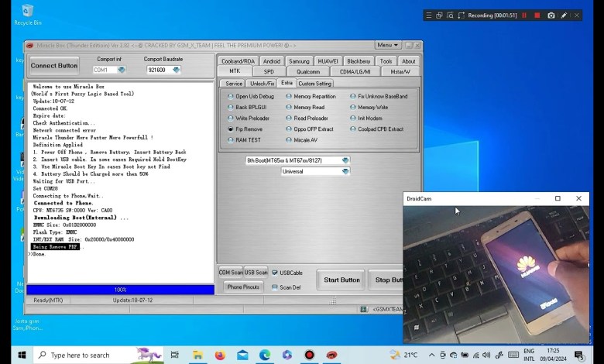The height and width of the screenshot is (364, 604).
Task: Open the recorder pencil annotation tool
Action: pyautogui.click(x=564, y=15)
